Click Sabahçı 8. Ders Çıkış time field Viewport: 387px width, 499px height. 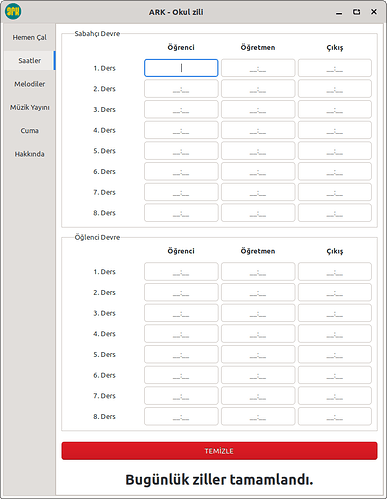(335, 213)
